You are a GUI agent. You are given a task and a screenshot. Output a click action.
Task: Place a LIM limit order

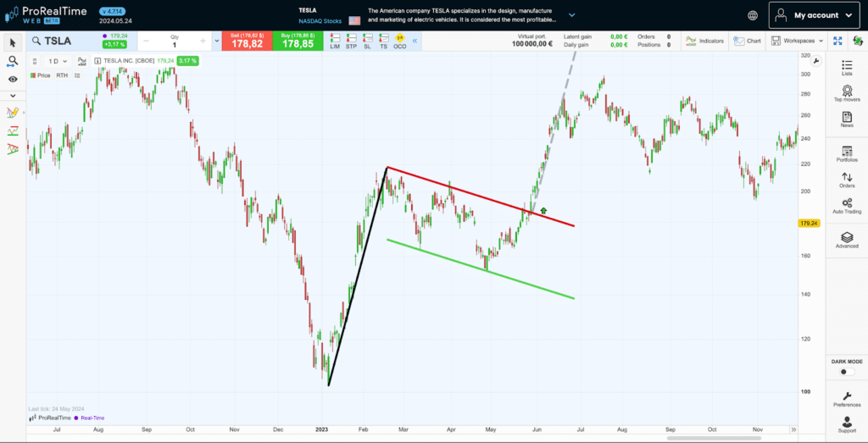click(x=335, y=42)
